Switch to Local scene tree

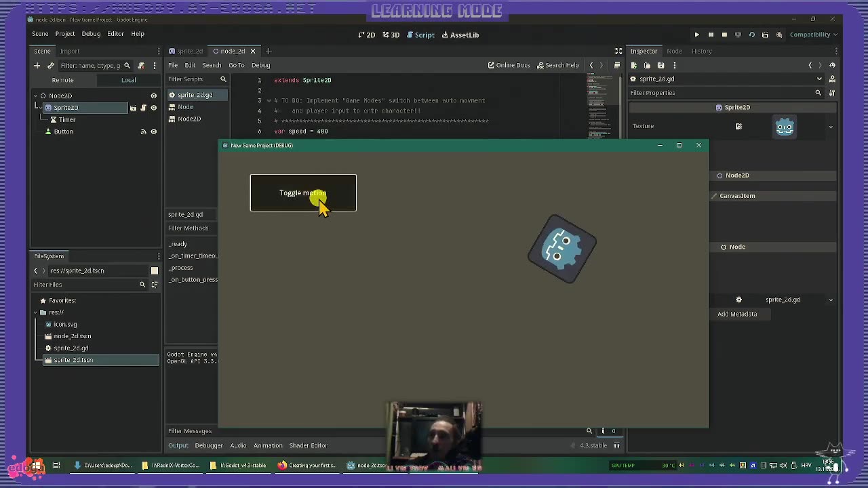click(x=128, y=80)
